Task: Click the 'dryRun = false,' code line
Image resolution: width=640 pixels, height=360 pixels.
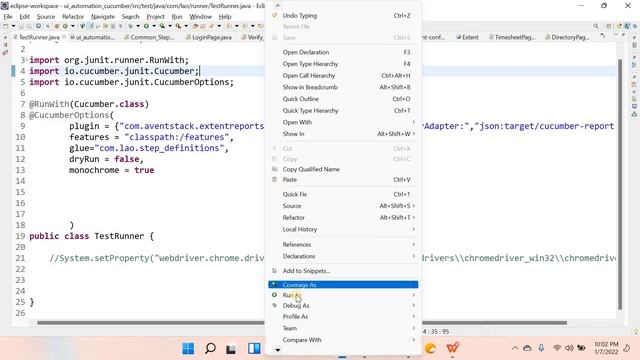Action: 106,159
